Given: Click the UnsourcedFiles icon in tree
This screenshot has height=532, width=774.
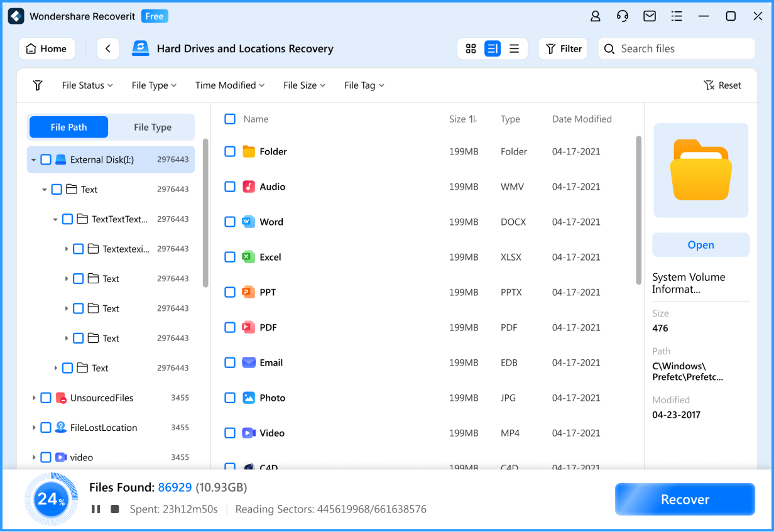Looking at the screenshot, I should pos(61,398).
